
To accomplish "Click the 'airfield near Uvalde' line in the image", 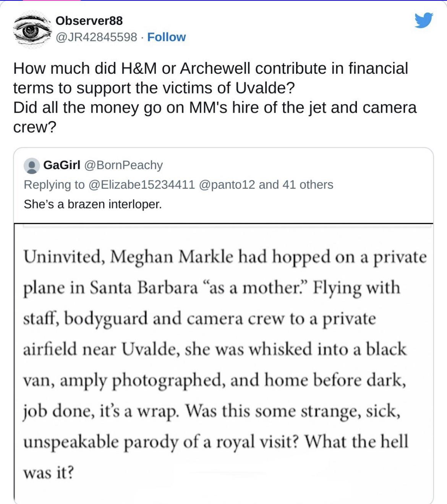I will (215, 349).
